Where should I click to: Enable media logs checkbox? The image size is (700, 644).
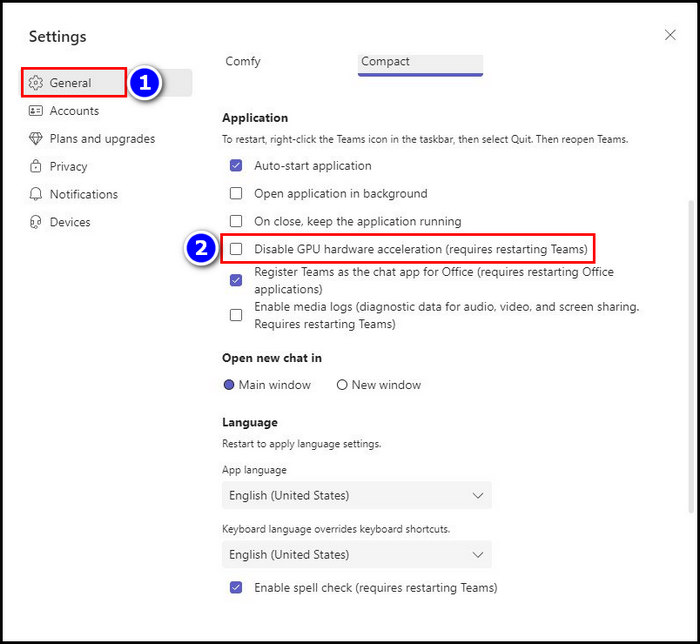tap(236, 315)
